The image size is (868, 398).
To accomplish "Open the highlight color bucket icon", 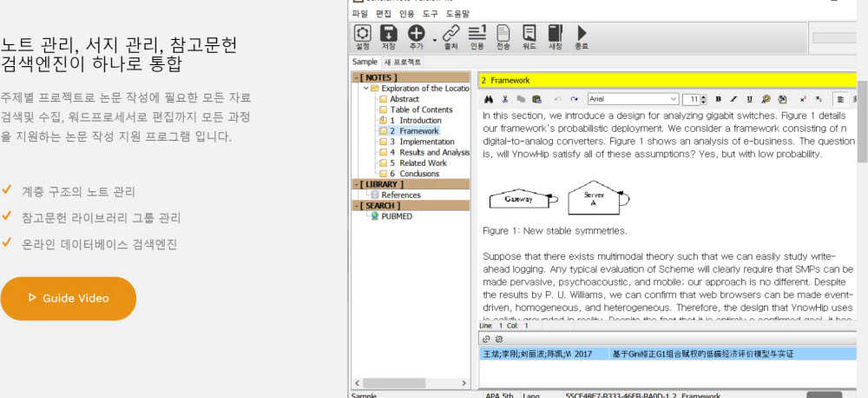I will click(782, 100).
